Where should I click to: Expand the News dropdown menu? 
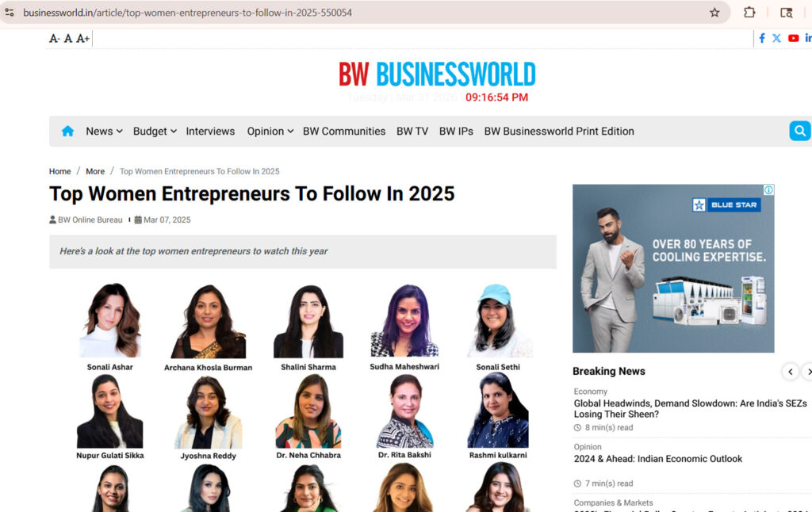(104, 132)
